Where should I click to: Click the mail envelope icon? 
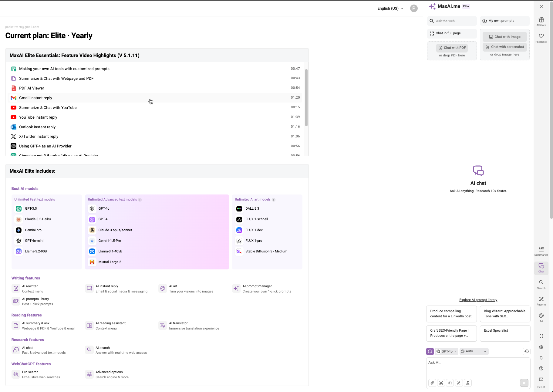[x=541, y=379]
